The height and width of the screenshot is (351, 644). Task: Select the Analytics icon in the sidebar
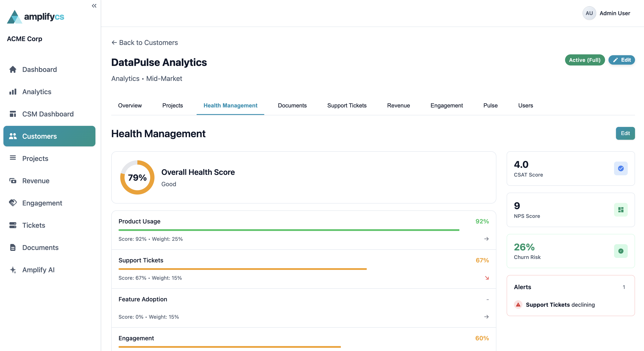coord(13,92)
